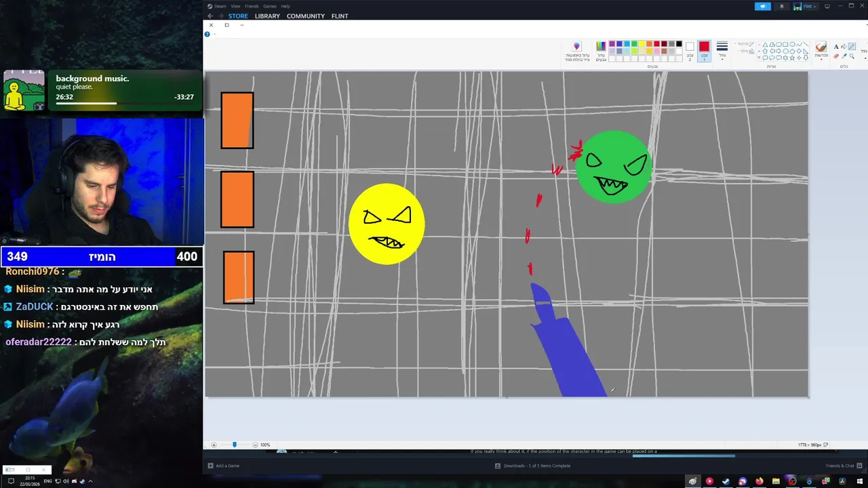Zoom in with Paint plus button

click(214, 445)
